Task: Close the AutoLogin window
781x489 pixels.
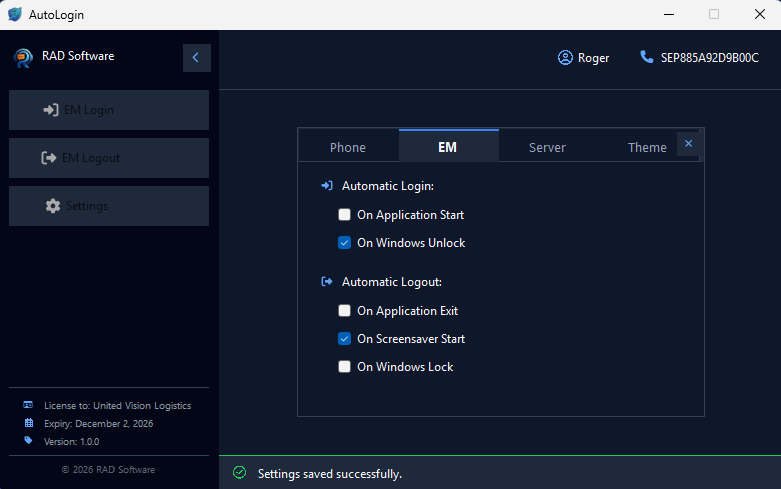Action: (760, 14)
